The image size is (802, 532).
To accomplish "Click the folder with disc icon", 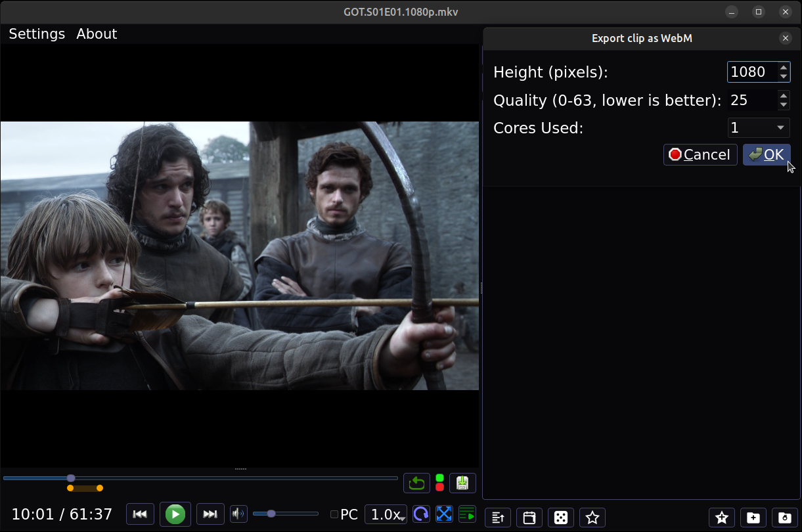I will click(785, 518).
